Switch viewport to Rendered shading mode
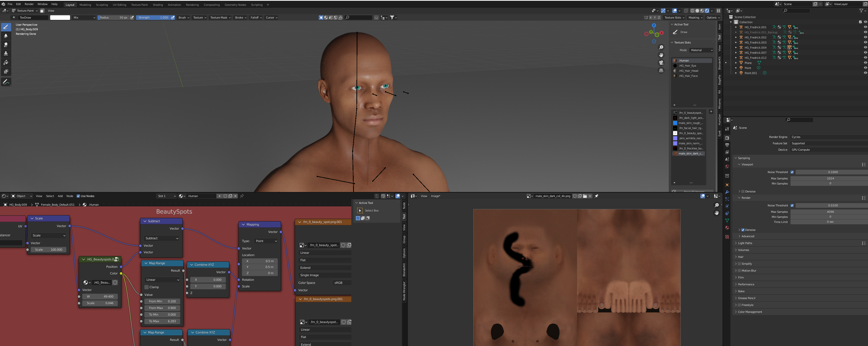Image resolution: width=868 pixels, height=346 pixels. tap(707, 11)
